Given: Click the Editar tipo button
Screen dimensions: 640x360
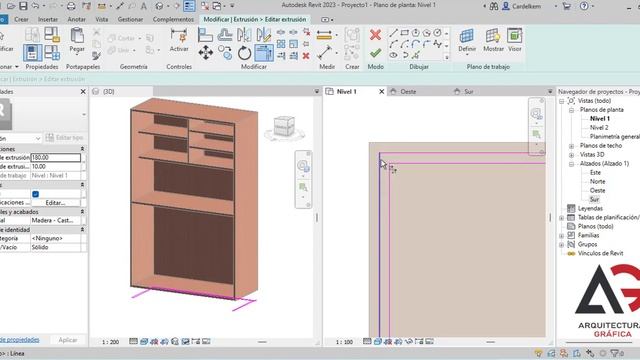Looking at the screenshot, I should (64, 138).
